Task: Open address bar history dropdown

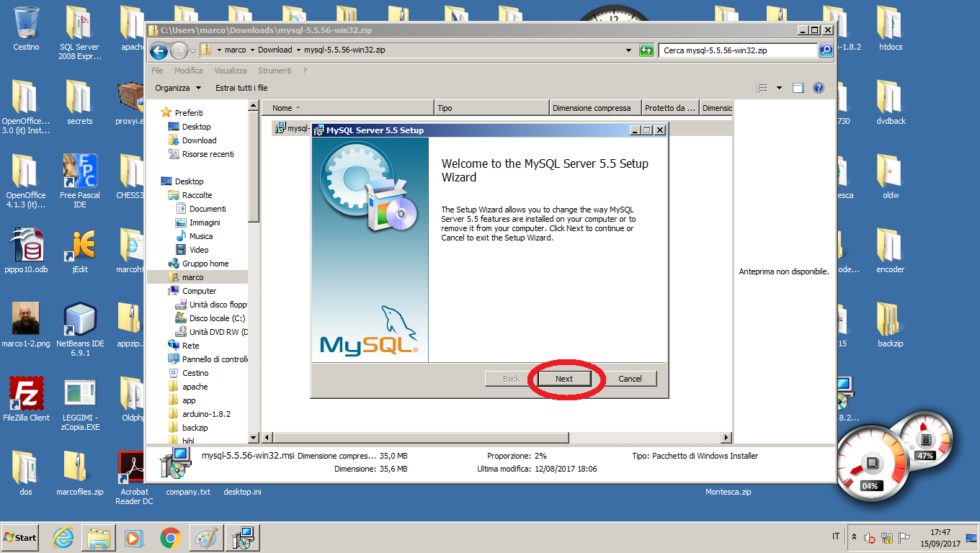Action: point(628,50)
